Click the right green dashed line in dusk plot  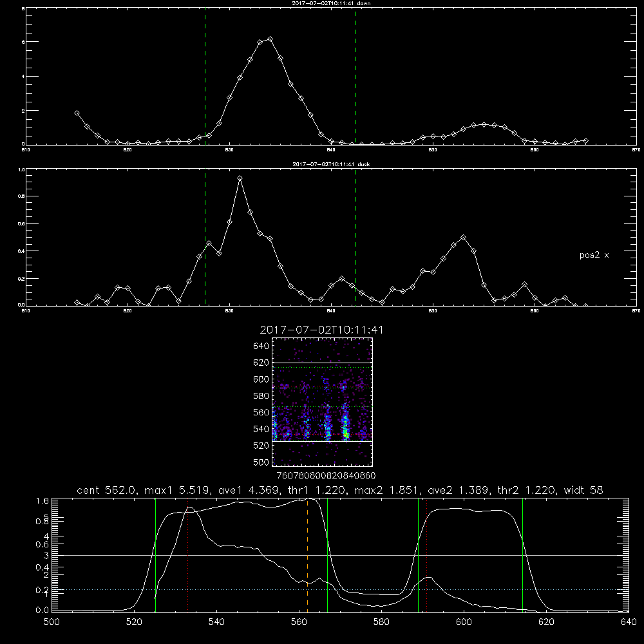tap(355, 238)
